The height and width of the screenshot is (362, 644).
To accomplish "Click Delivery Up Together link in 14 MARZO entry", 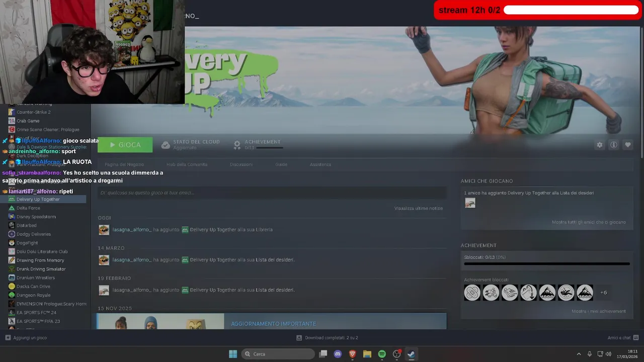I will pos(213,260).
